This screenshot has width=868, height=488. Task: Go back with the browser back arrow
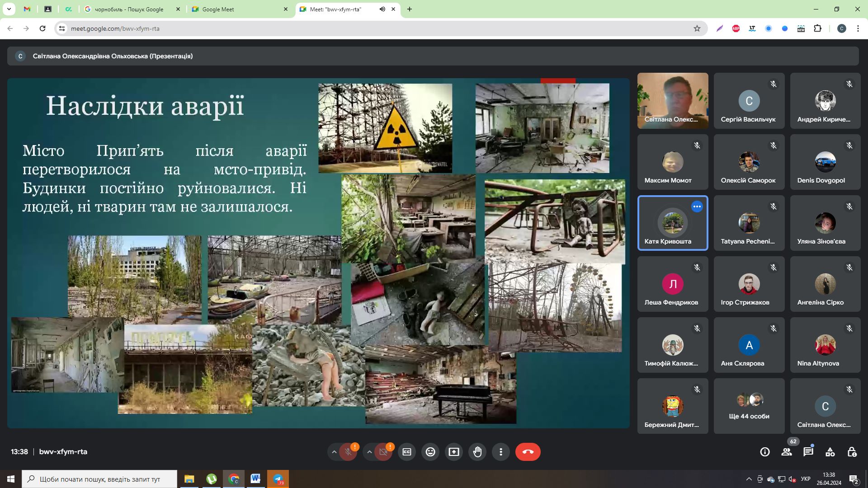tap(10, 28)
